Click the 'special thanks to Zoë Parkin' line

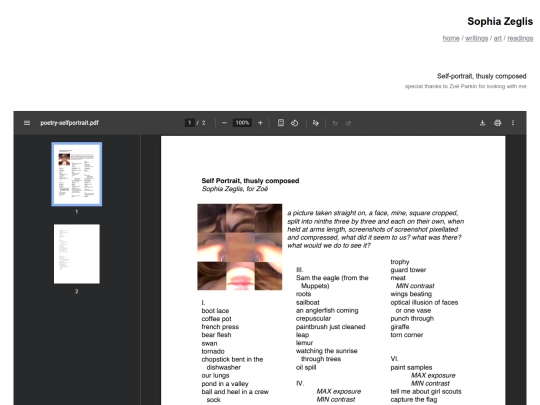[466, 86]
